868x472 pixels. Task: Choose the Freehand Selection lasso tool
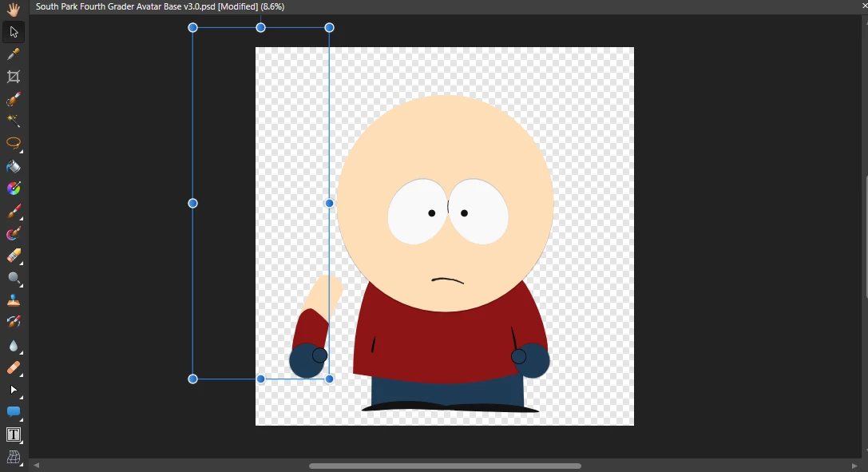click(14, 143)
